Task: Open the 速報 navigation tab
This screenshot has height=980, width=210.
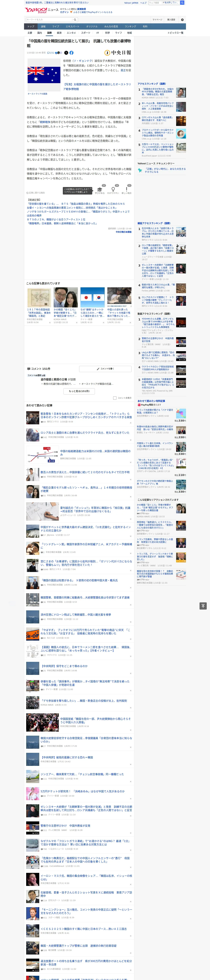Action: 43,27
